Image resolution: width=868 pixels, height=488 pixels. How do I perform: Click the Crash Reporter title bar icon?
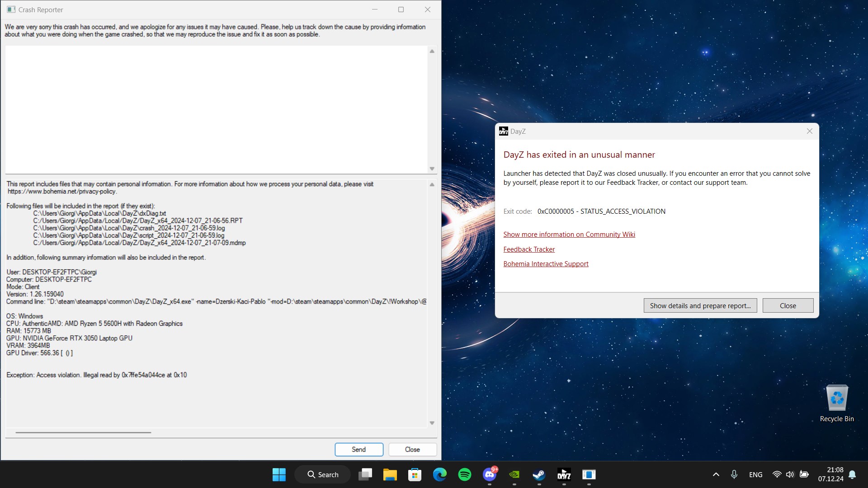click(x=11, y=9)
